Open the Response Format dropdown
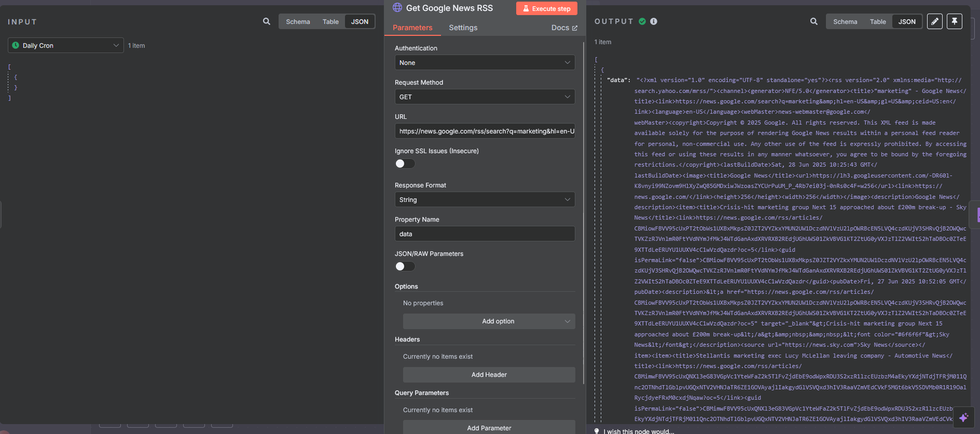Viewport: 980px width, 434px height. click(485, 199)
